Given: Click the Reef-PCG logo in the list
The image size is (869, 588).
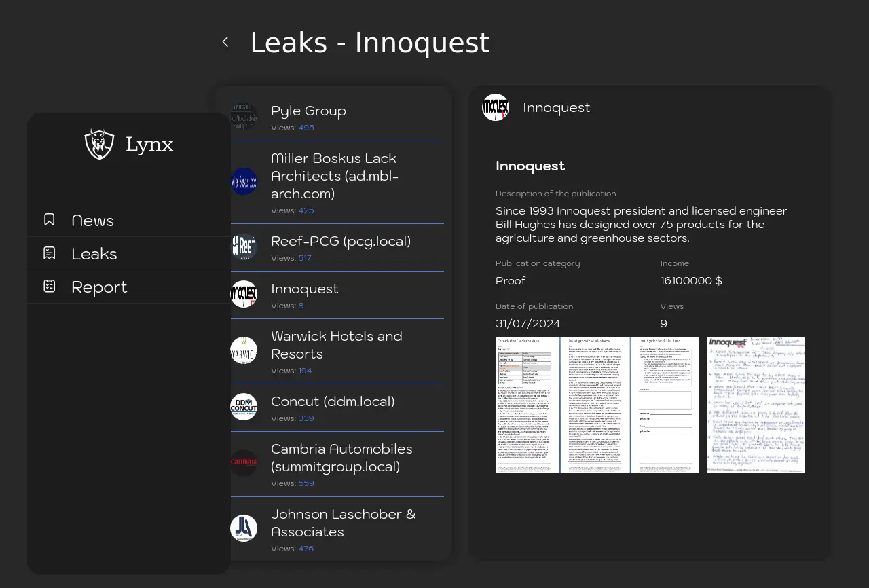Looking at the screenshot, I should (244, 247).
